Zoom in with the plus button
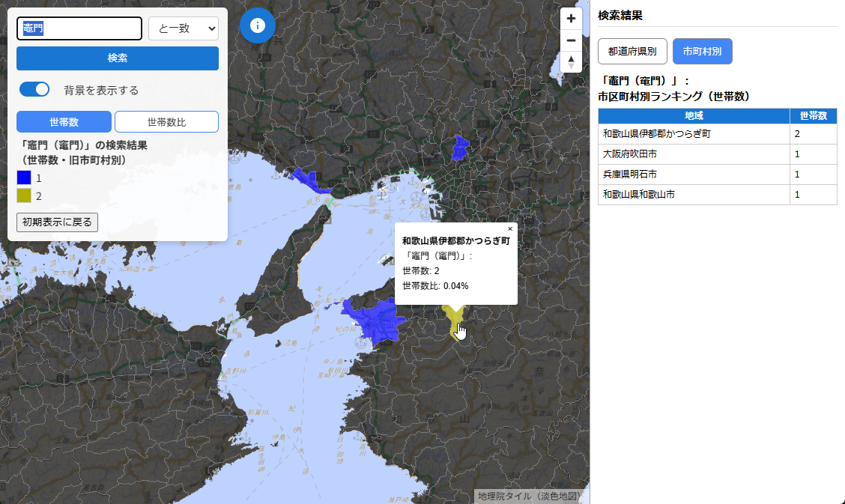The image size is (845, 504). coord(571,19)
